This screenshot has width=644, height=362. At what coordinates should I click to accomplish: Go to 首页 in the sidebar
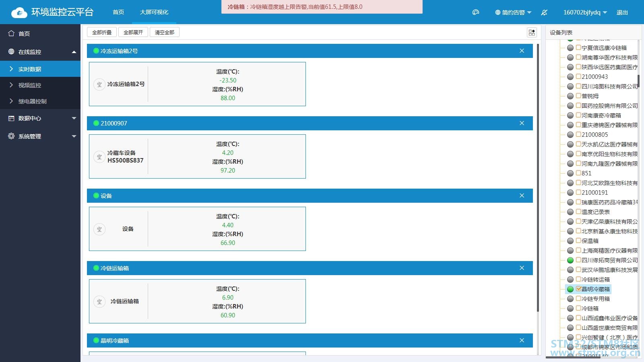[40, 33]
